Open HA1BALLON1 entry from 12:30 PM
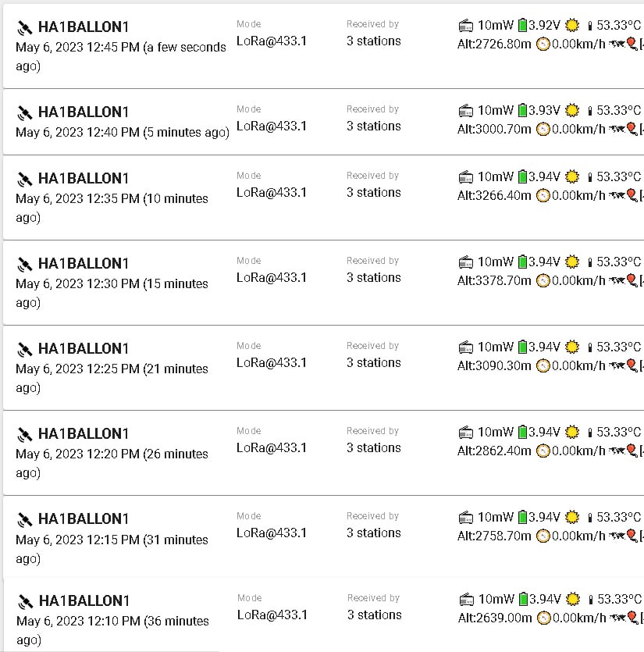This screenshot has height=652, width=644. (x=83, y=263)
